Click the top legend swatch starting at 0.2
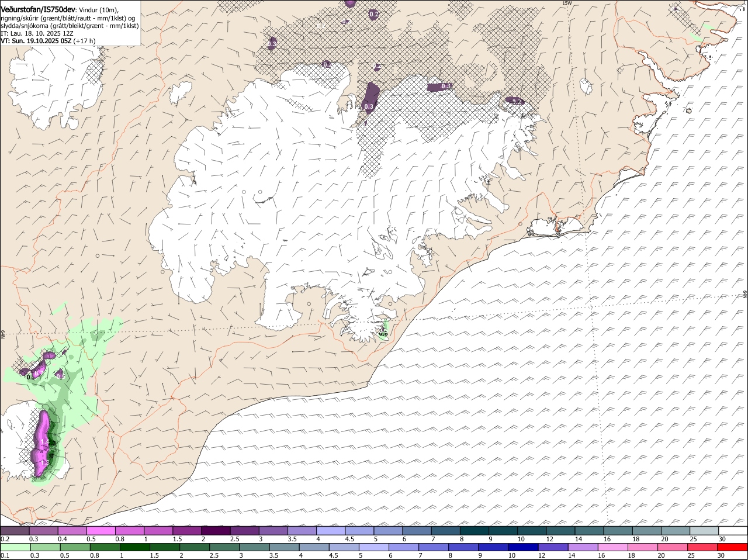748x560 pixels. 15,531
